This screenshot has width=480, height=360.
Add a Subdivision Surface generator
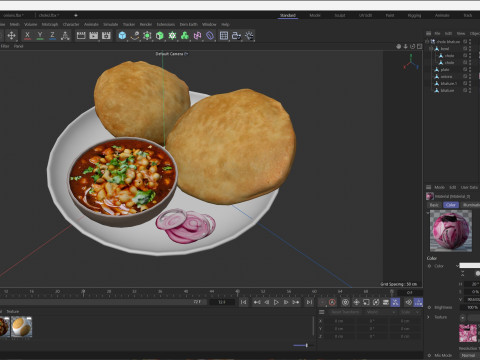click(147, 36)
